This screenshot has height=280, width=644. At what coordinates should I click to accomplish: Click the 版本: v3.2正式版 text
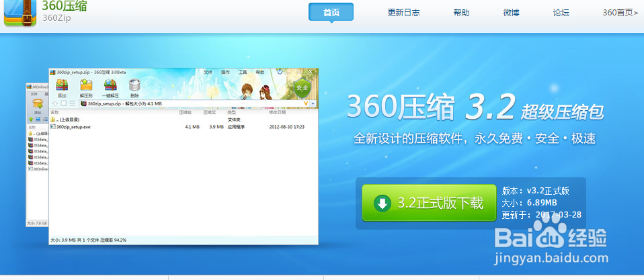coord(536,191)
